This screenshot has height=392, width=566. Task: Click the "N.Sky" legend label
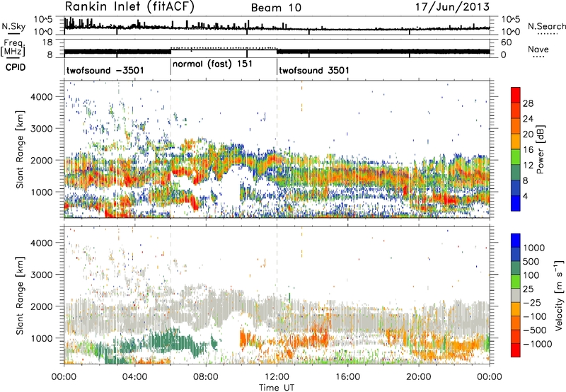13,26
